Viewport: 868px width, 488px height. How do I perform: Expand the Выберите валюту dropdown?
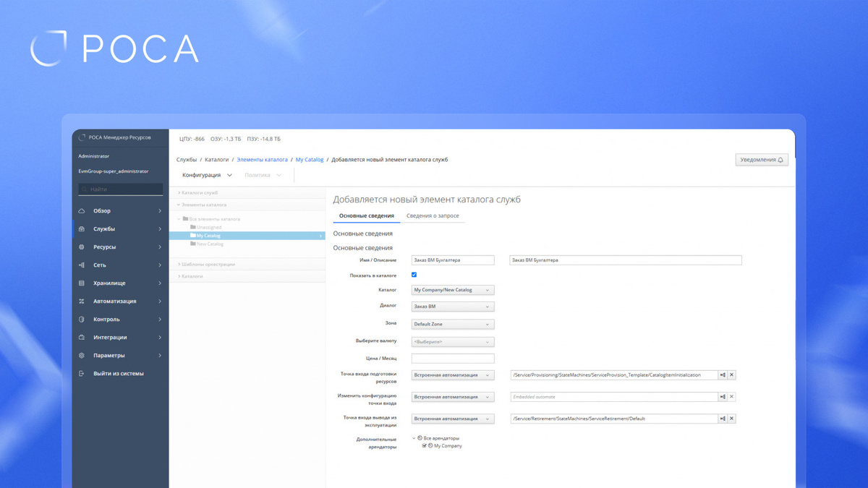click(x=453, y=341)
